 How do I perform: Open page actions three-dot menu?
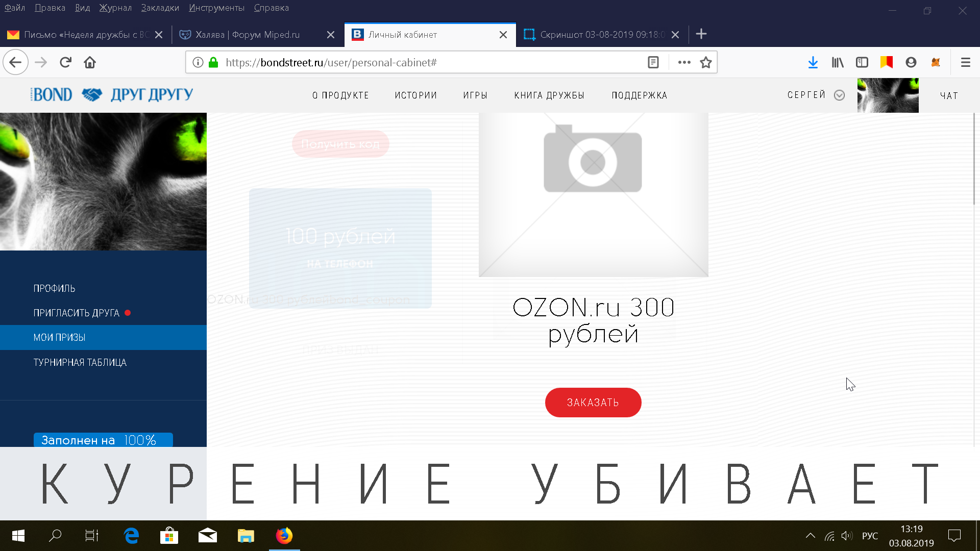click(684, 62)
